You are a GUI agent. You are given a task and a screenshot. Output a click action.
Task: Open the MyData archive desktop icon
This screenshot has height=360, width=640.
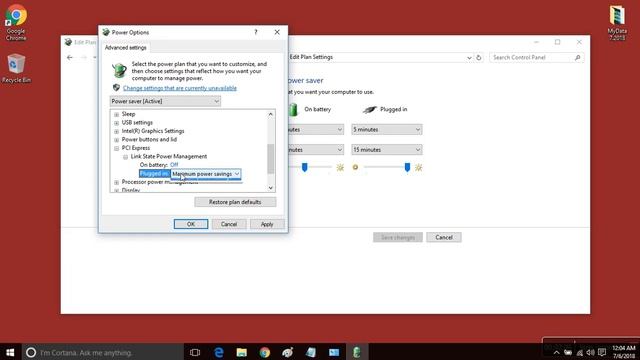(617, 22)
